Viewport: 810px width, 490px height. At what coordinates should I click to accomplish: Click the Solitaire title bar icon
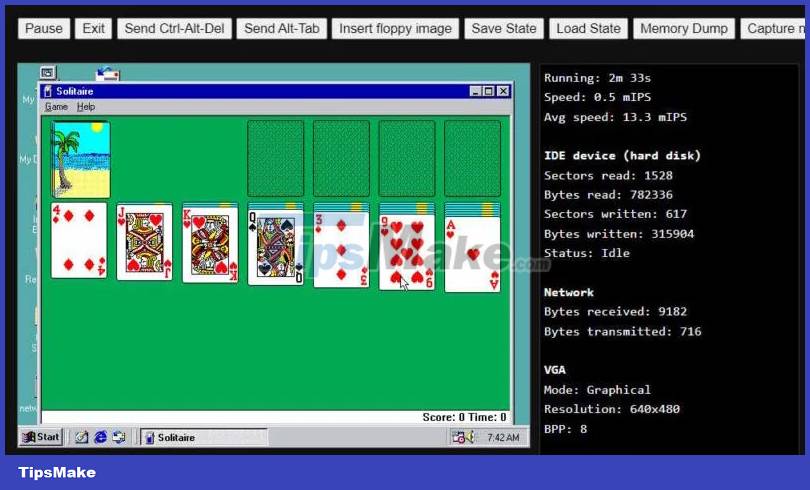(48, 91)
